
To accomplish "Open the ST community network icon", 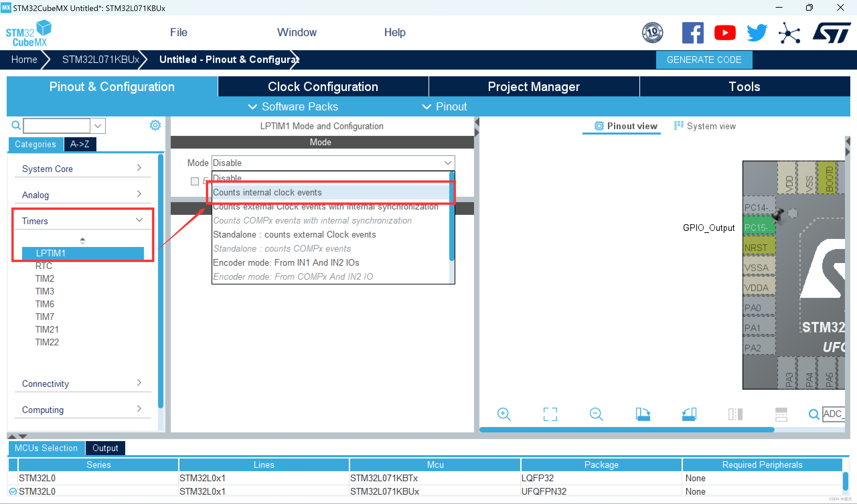I will tap(789, 33).
